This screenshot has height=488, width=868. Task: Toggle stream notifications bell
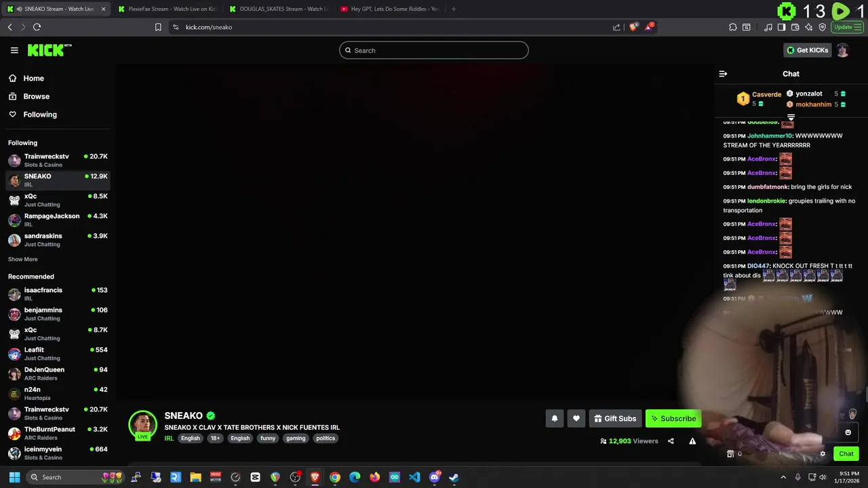coord(554,418)
